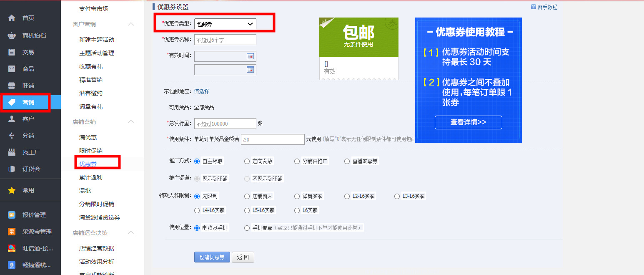The height and width of the screenshot is (275, 644).
Task: Select the 手机专享 usage position option
Action: click(247, 228)
